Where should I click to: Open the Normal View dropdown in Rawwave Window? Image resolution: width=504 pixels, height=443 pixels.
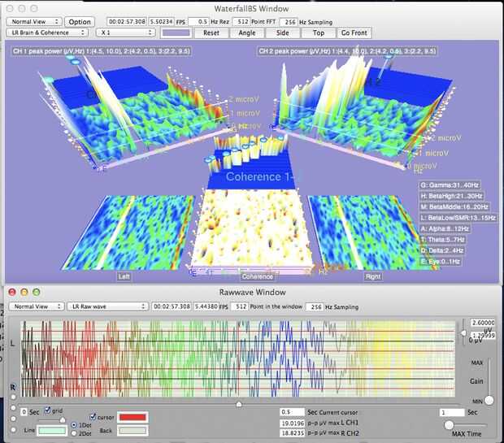point(37,306)
